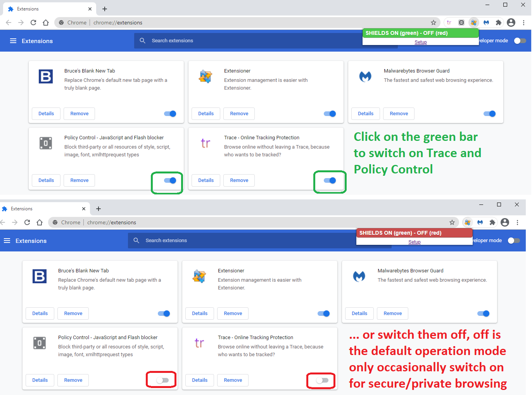Click the red SHIELDS bar in bottom window
This screenshot has width=532, height=395.
click(x=415, y=233)
